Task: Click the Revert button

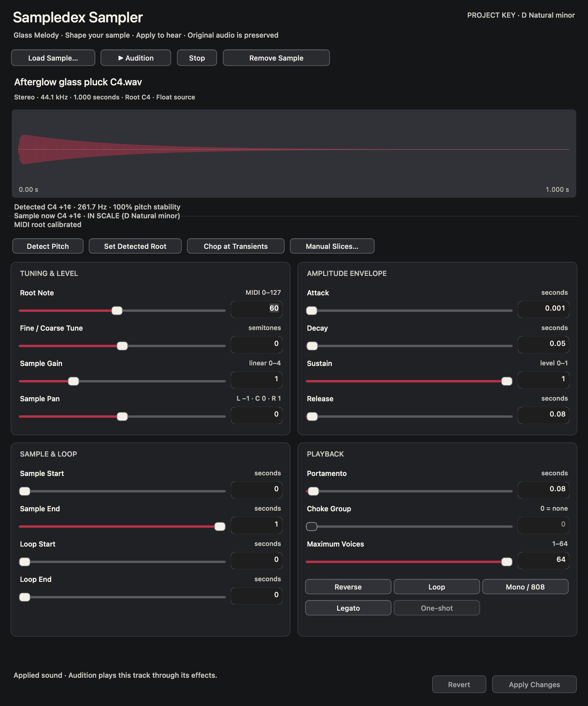Action: click(x=459, y=685)
